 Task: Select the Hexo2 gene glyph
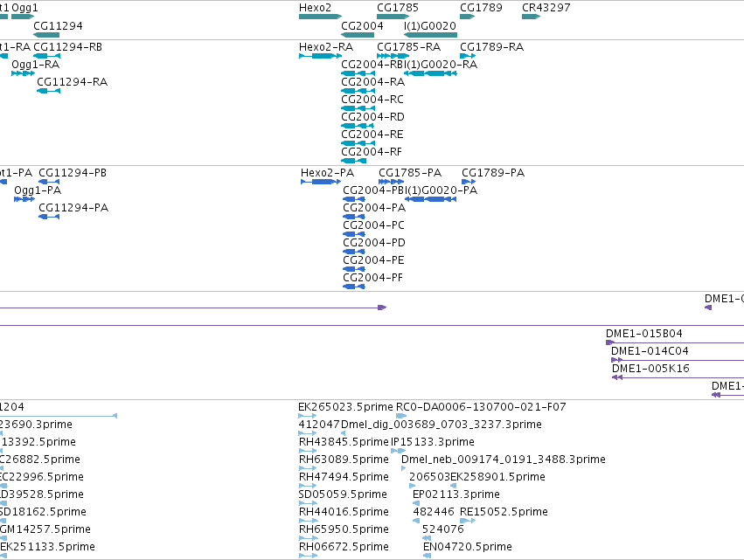click(320, 17)
